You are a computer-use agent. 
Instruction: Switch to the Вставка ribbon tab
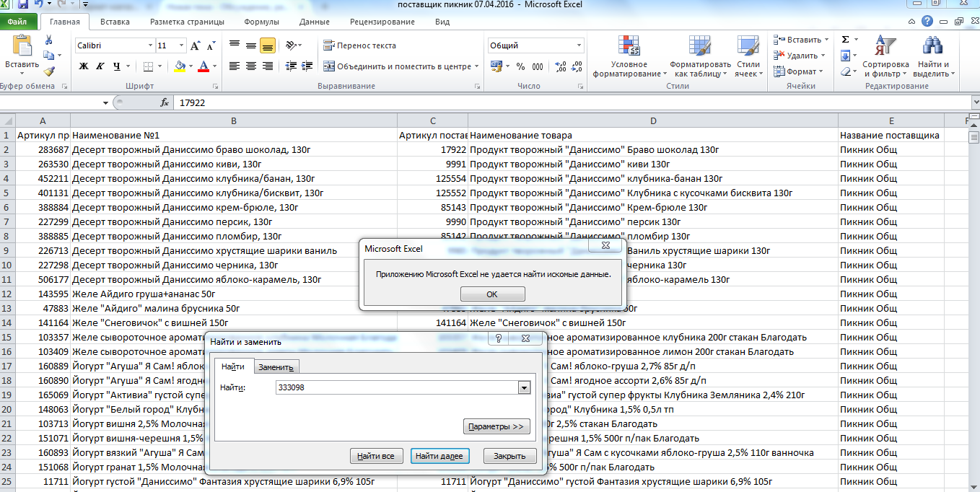(x=115, y=22)
